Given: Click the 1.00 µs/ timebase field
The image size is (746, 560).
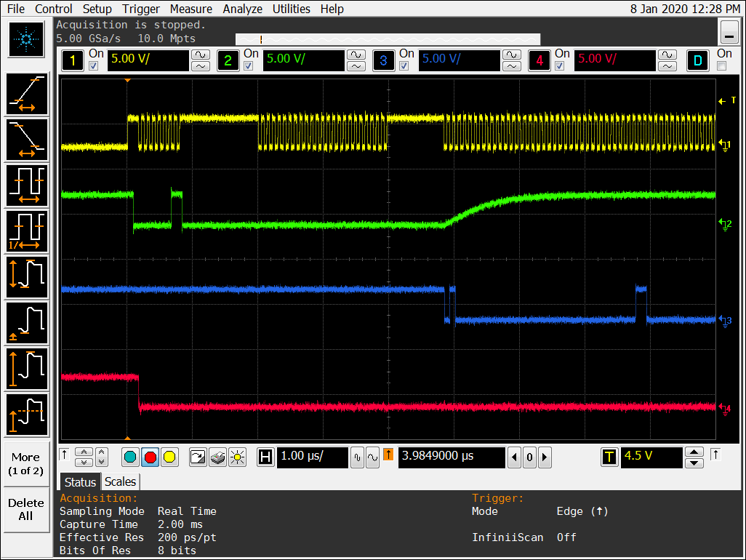Looking at the screenshot, I should click(x=312, y=457).
